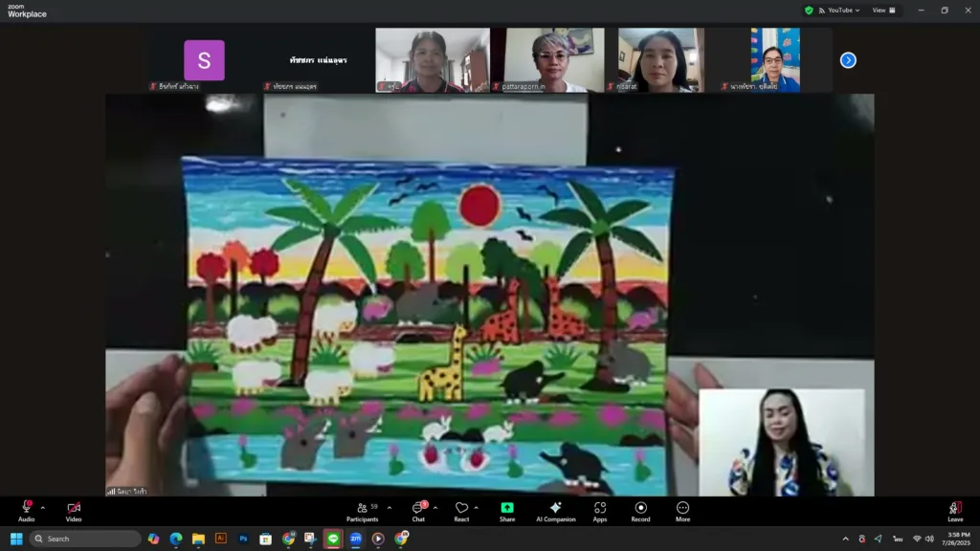Expand the arrow next to Participants
This screenshot has height=551, width=980.
point(389,508)
